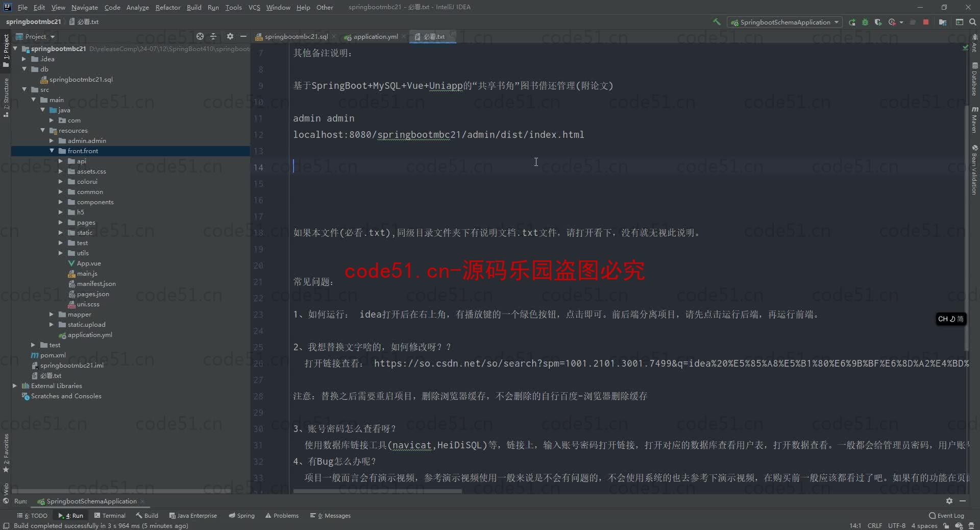Open Project Structure dialog icon
Viewport: 980px width, 530px height.
coord(943,22)
